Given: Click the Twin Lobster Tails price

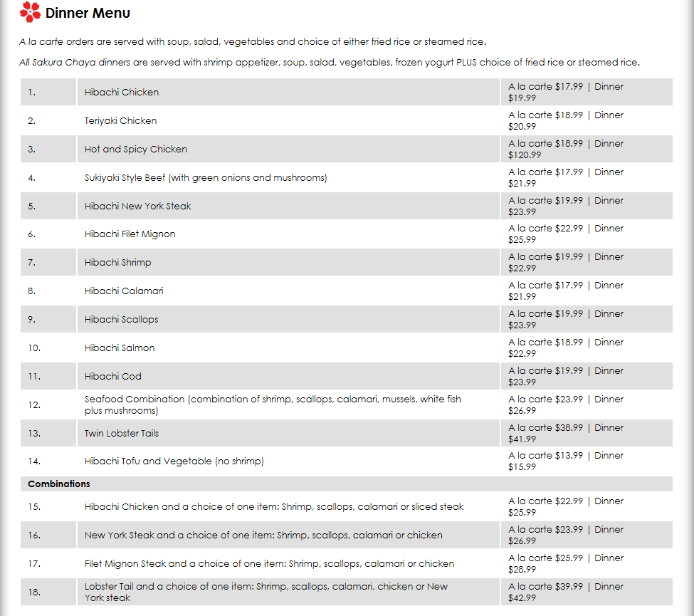Looking at the screenshot, I should click(x=566, y=433).
